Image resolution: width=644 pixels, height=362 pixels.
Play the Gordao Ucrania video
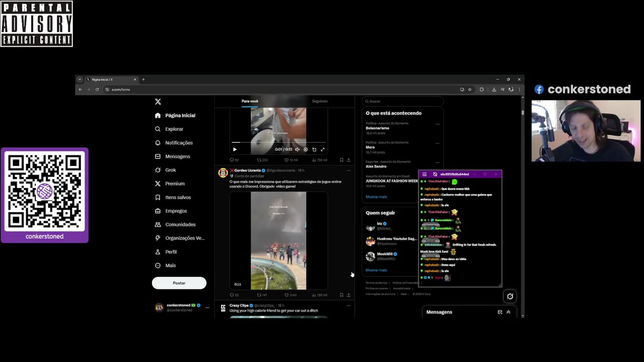(x=278, y=240)
